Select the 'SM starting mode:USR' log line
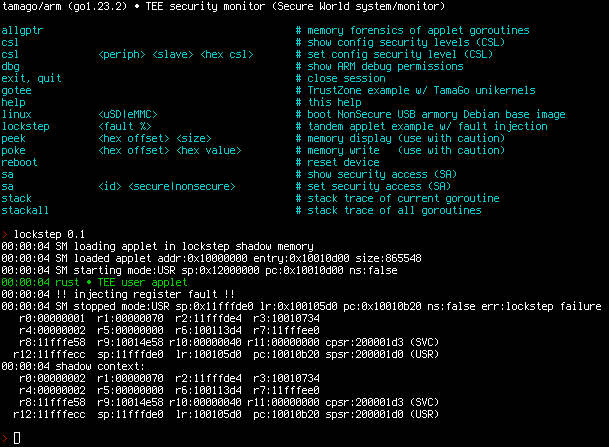This screenshot has width=609, height=447. pos(199,271)
